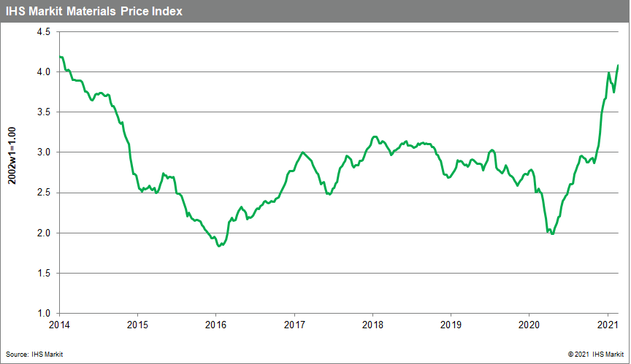Select the 1.0 y-axis tick label
This screenshot has width=631, height=364.
point(42,313)
